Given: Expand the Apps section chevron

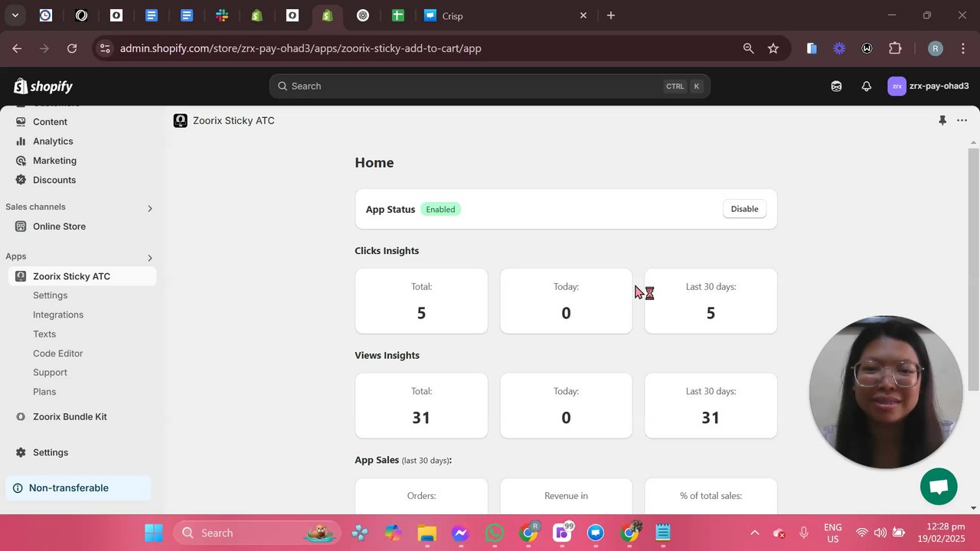Looking at the screenshot, I should (x=149, y=258).
